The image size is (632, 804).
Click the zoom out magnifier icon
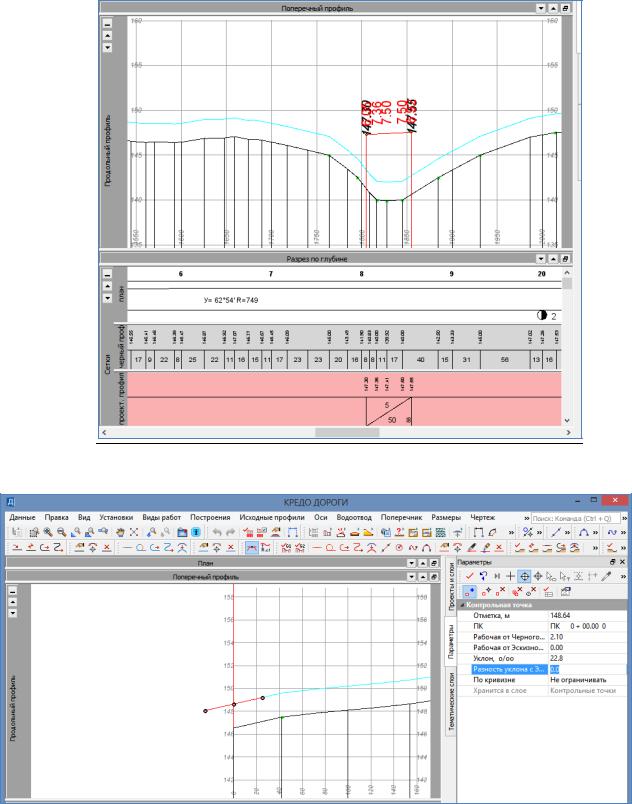(62, 532)
